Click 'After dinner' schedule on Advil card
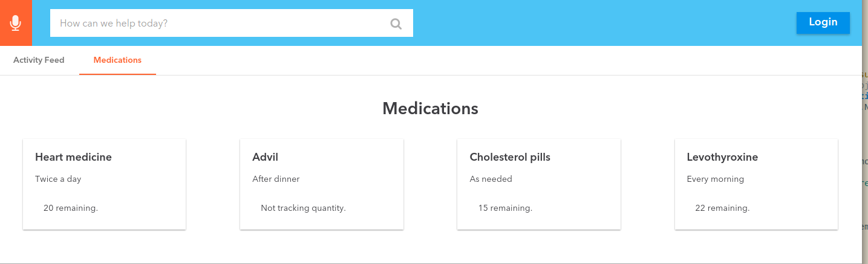The height and width of the screenshot is (264, 868). coord(276,179)
